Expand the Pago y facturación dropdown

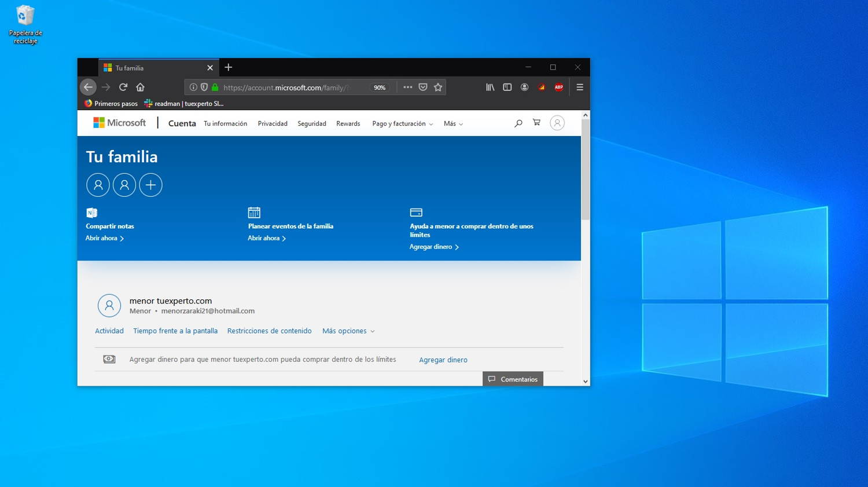tap(402, 124)
